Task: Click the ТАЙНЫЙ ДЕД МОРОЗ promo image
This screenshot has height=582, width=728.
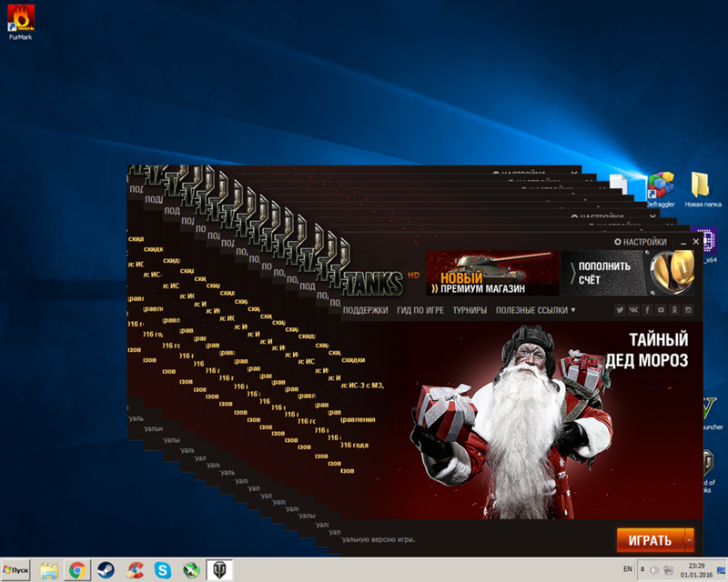Action: point(521,420)
